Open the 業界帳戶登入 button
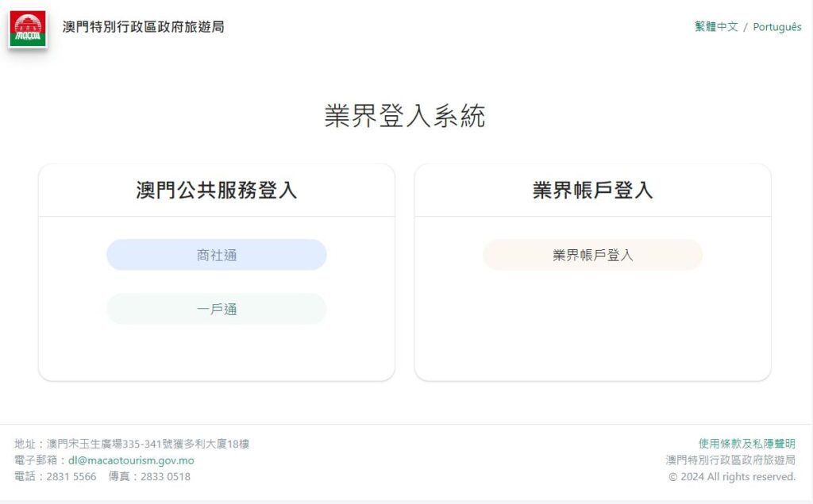 592,255
